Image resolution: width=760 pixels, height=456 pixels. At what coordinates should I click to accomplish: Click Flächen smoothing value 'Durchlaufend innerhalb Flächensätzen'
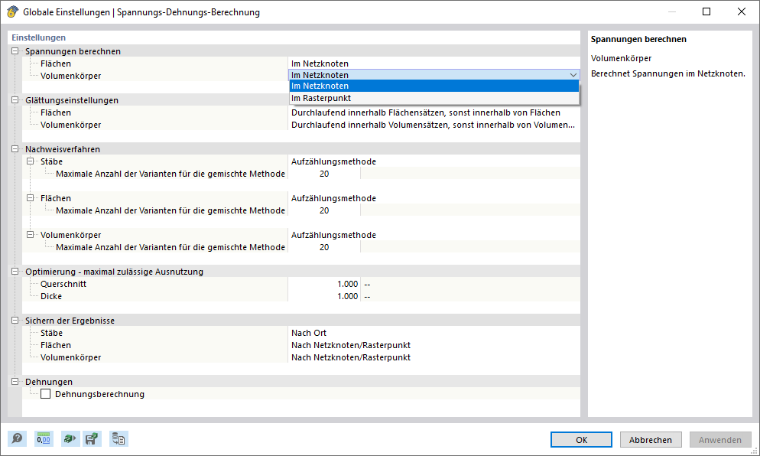coord(426,112)
